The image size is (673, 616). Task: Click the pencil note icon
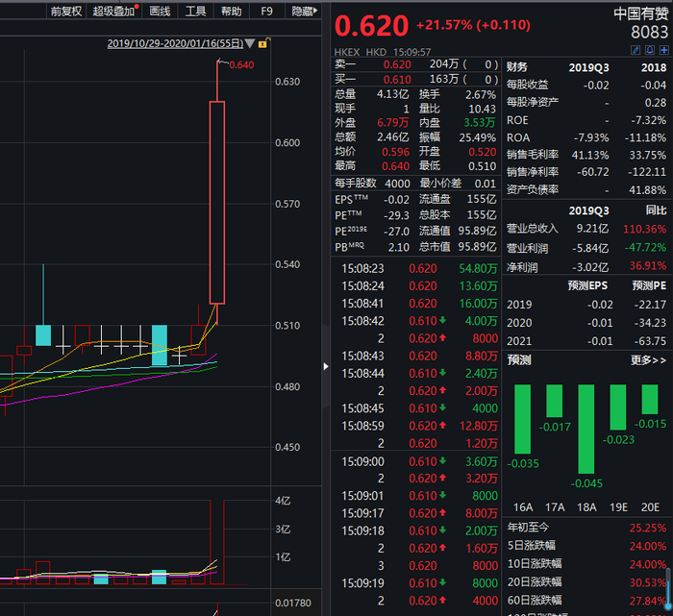click(636, 50)
